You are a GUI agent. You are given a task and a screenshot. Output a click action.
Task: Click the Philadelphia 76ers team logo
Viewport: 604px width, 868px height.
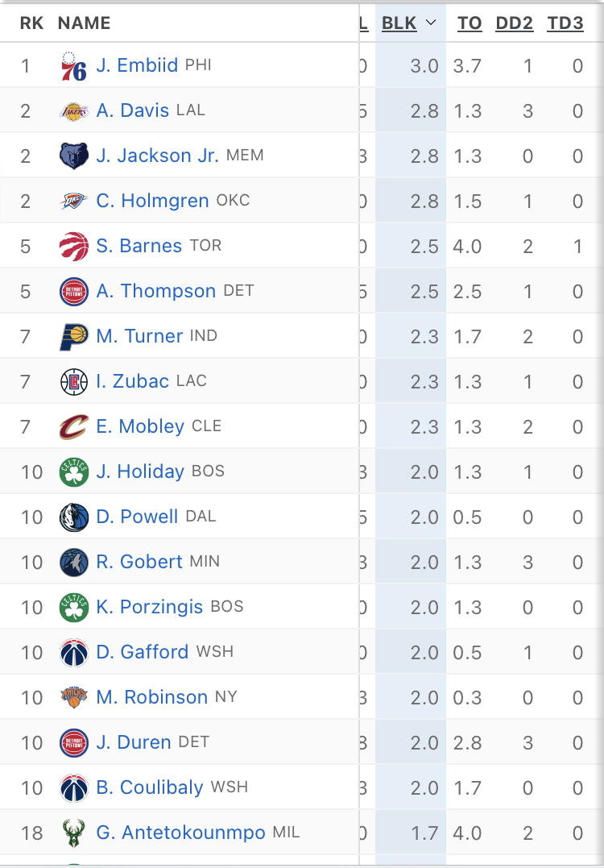pyautogui.click(x=73, y=66)
